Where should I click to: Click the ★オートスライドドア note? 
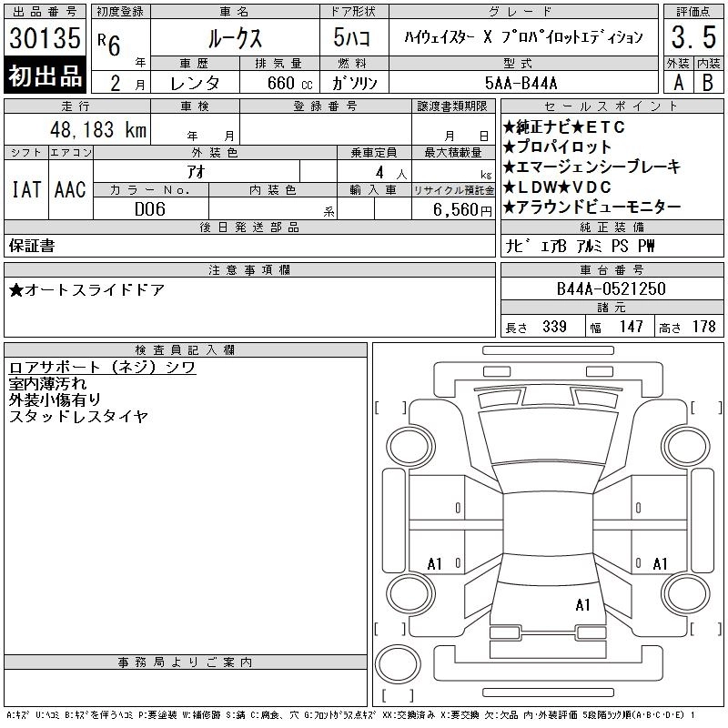87,290
